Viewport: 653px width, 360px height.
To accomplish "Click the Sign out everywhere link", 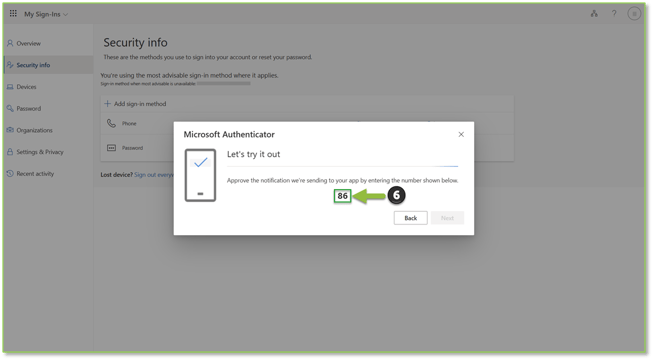I will 154,175.
